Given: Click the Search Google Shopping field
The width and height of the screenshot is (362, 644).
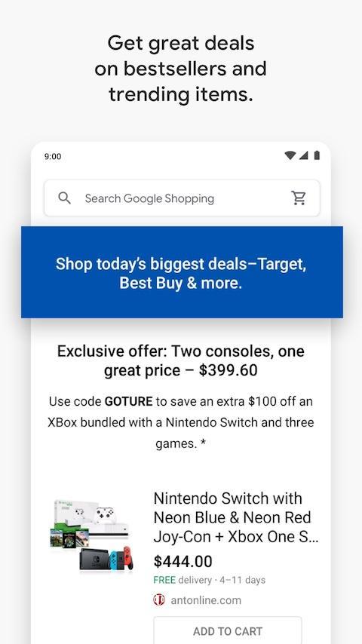Looking at the screenshot, I should pyautogui.click(x=182, y=198).
